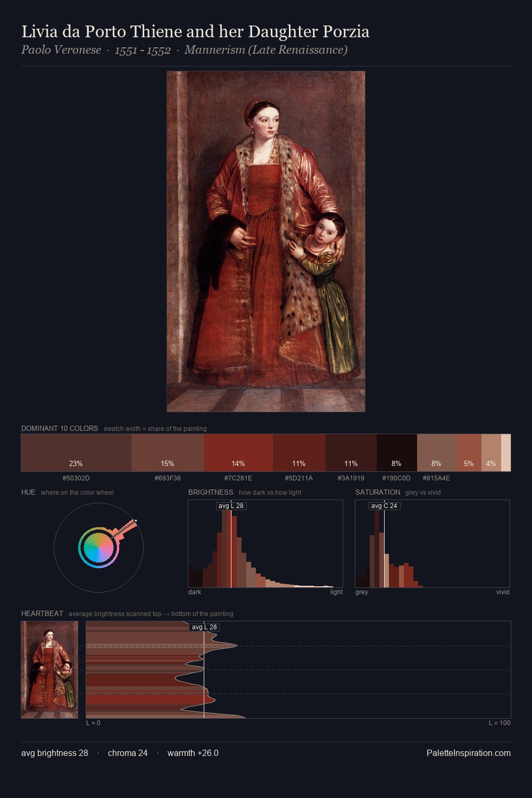The image size is (532, 798).
Task: Select the 5% terracotta swatch
Action: (469, 453)
